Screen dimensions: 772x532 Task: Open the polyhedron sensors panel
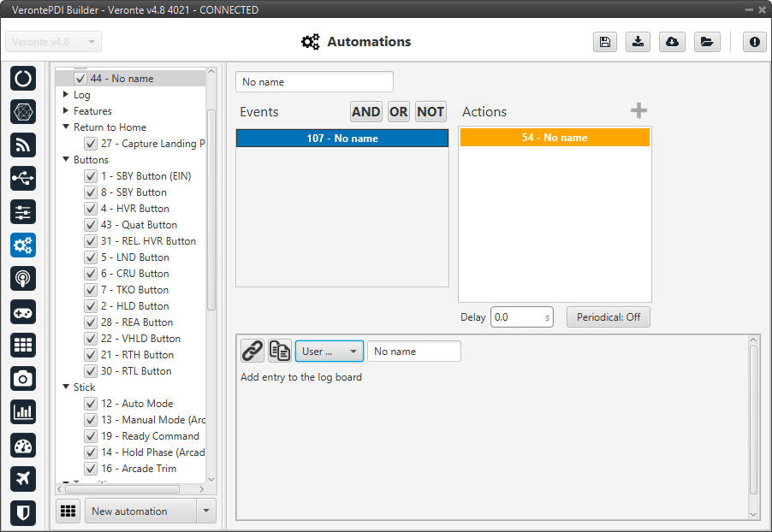coord(22,112)
